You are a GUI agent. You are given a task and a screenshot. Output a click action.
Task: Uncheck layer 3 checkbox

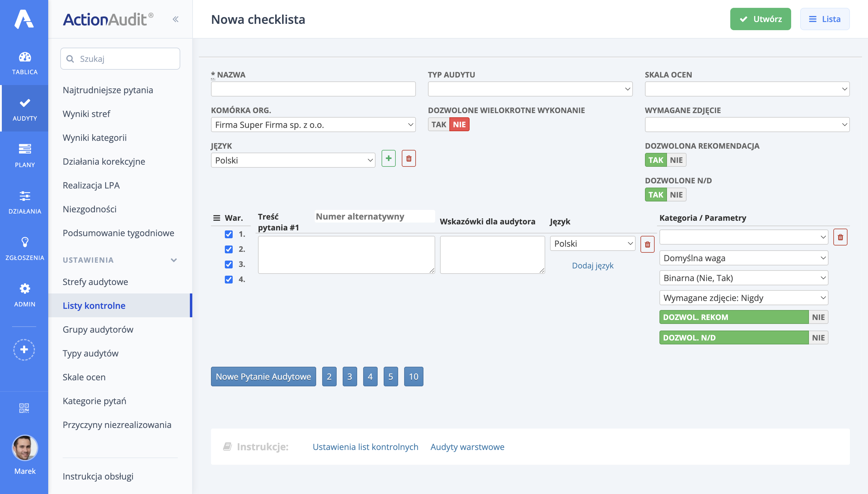(229, 264)
